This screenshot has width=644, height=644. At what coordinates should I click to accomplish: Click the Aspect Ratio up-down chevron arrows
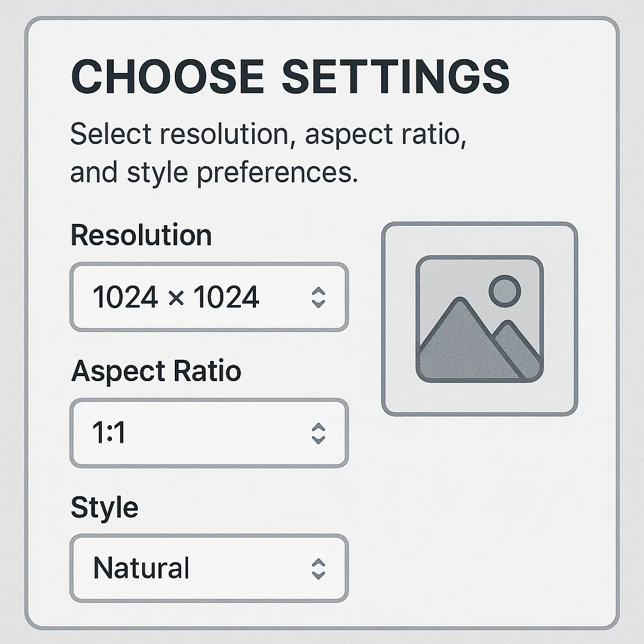pos(318,433)
